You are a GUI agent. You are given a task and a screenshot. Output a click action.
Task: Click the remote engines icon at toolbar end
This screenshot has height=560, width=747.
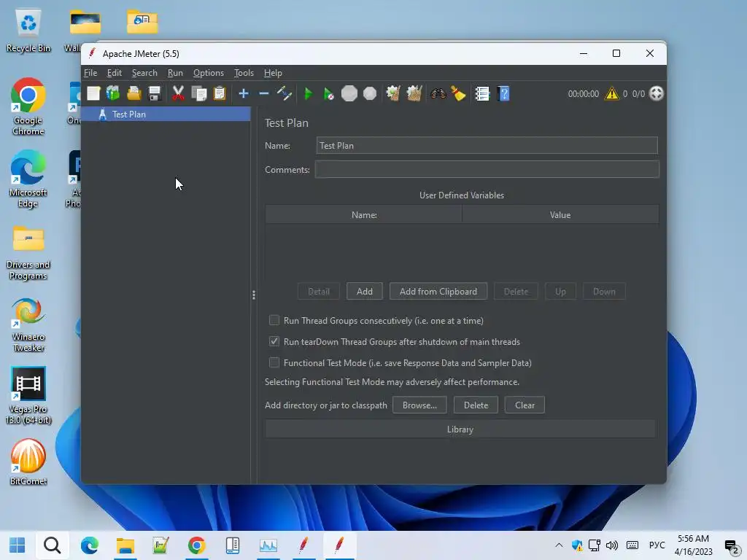point(657,93)
